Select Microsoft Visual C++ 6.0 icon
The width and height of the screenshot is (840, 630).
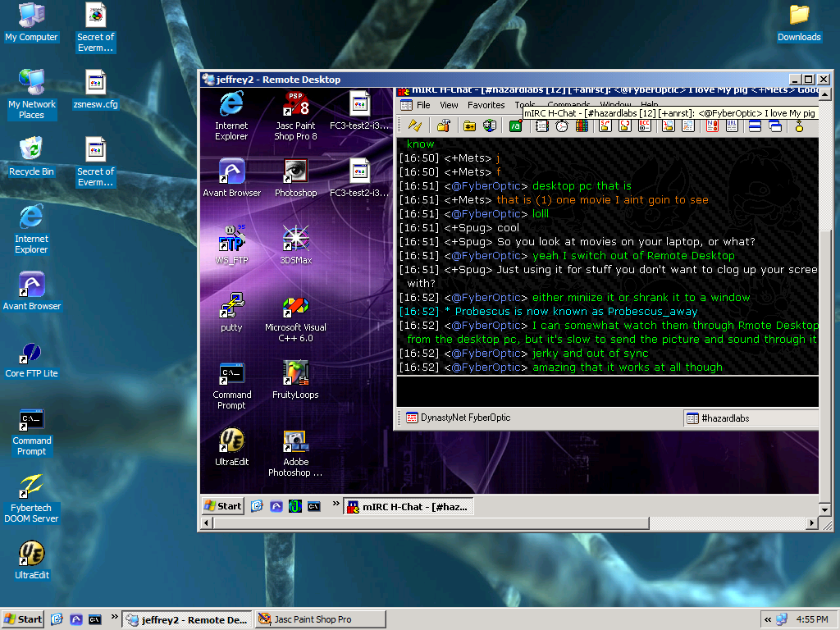(295, 319)
